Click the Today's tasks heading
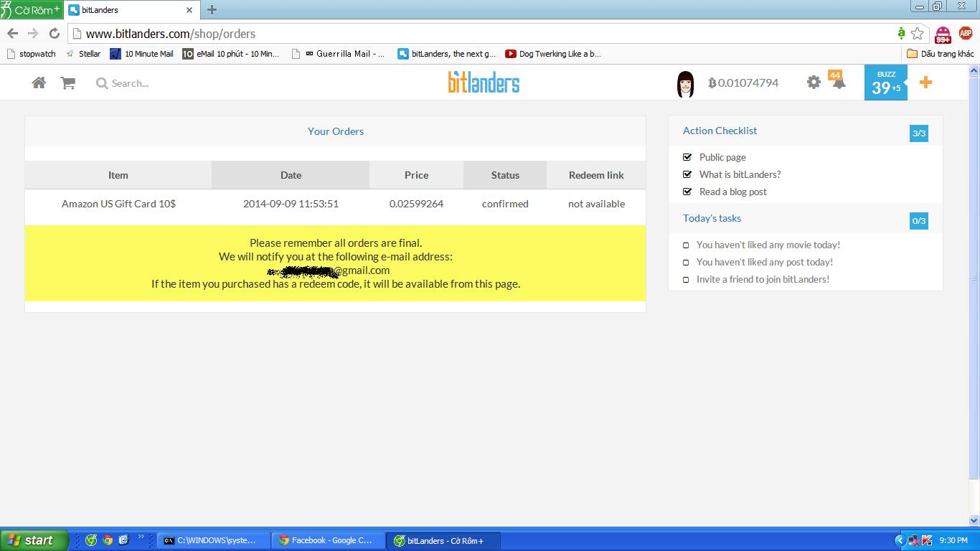The image size is (980, 551). [x=712, y=218]
